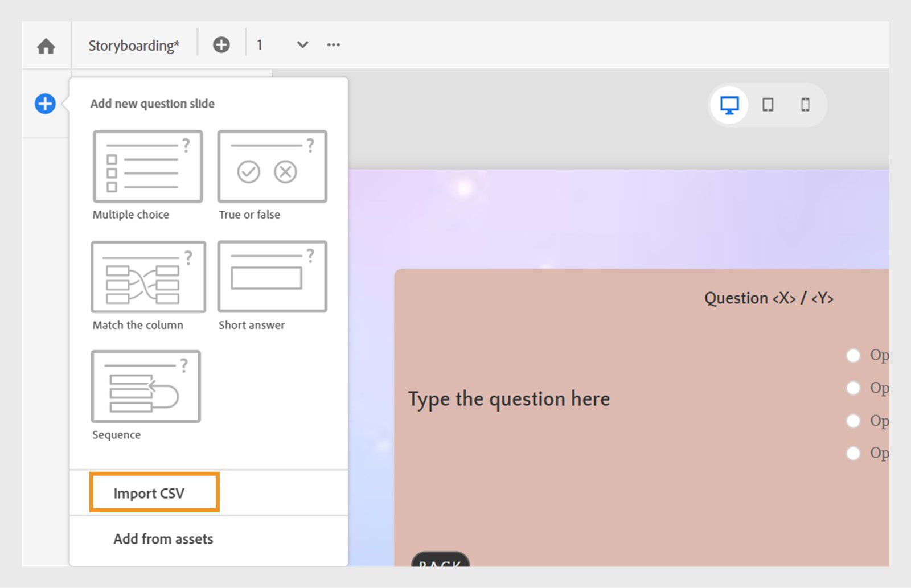Image resolution: width=911 pixels, height=588 pixels.
Task: Select the Match the column question type
Action: 147,277
